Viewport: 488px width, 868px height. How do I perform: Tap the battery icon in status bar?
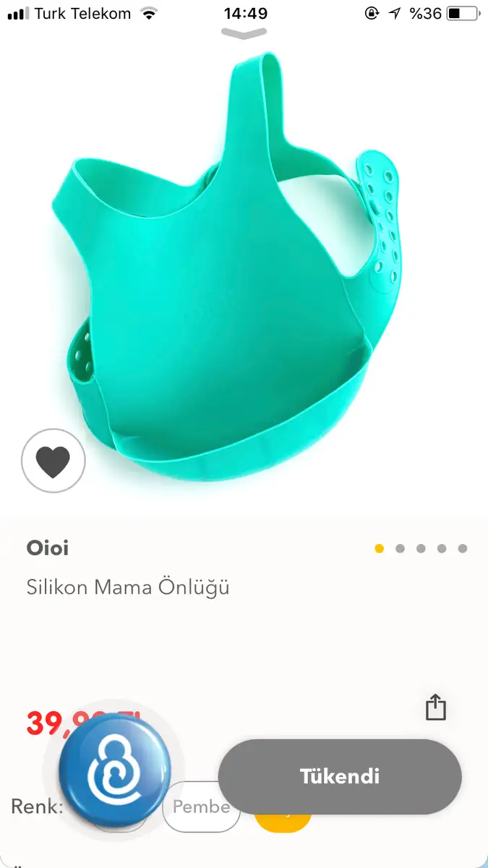[463, 14]
